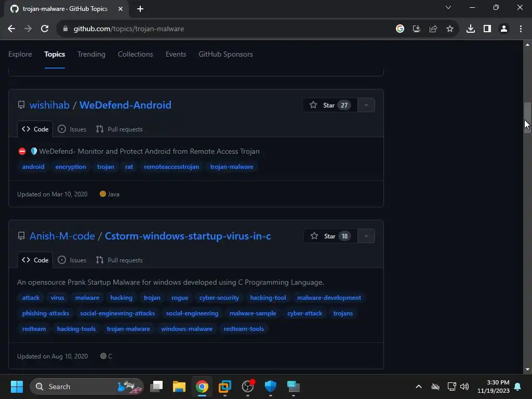Open Task View from the taskbar
532x399 pixels.
tap(156, 387)
